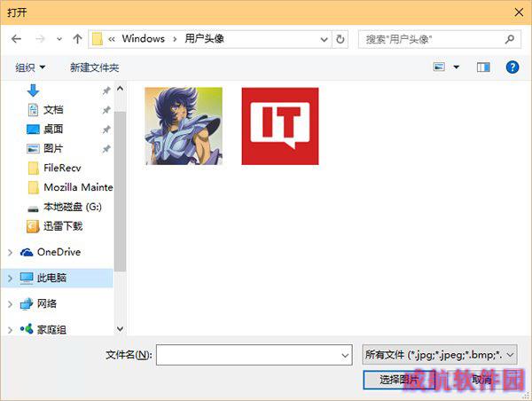The width and height of the screenshot is (532, 401).
Task: Go up one folder level
Action: coord(77,39)
